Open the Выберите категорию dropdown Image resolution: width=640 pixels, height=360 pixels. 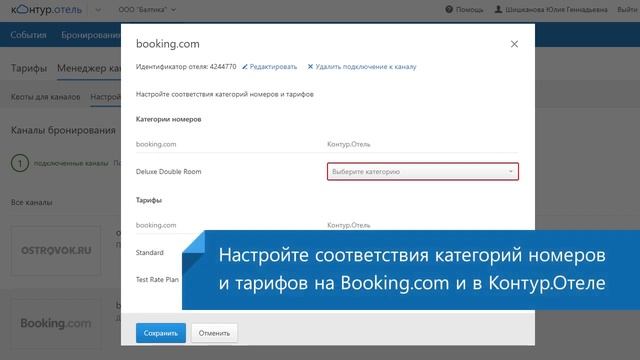pyautogui.click(x=423, y=171)
